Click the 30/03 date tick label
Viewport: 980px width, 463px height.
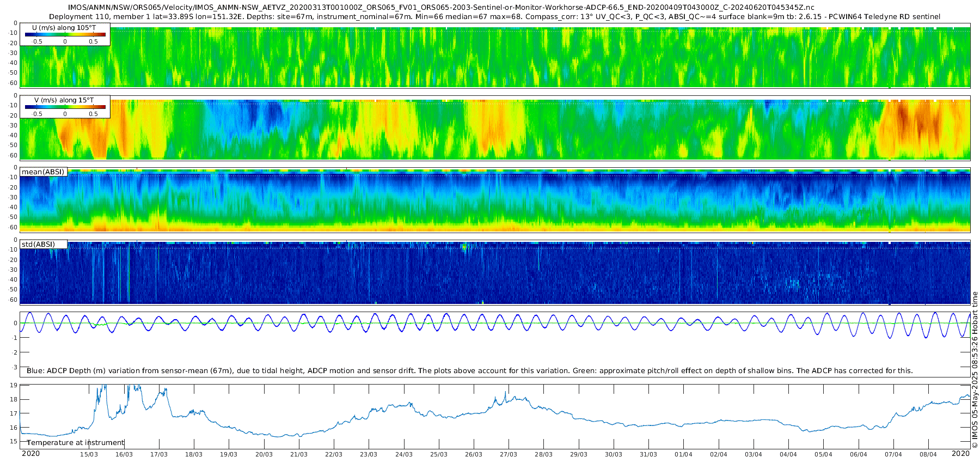point(614,454)
